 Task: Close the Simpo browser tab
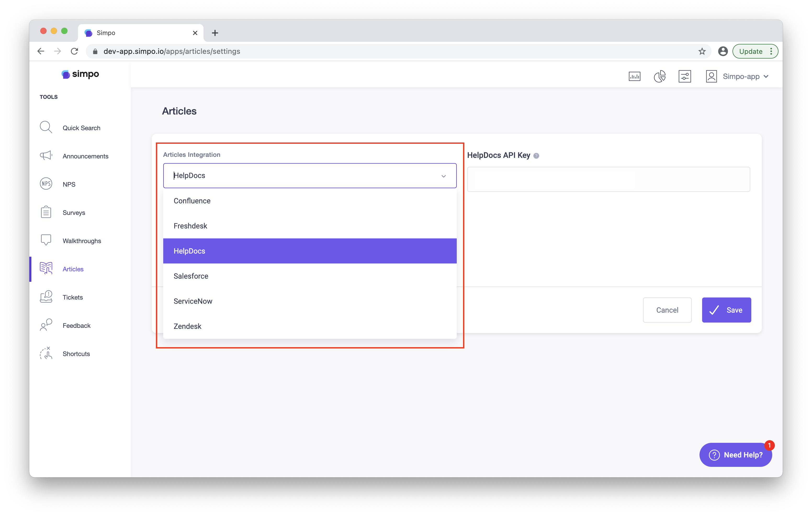195,33
